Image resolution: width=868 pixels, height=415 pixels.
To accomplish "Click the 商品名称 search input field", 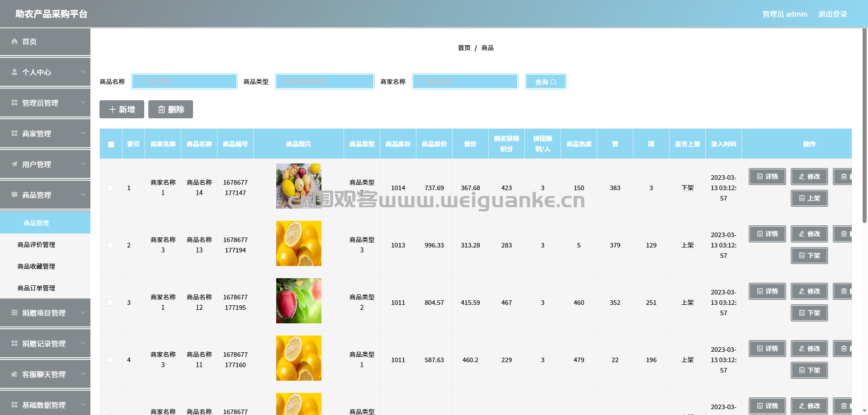I will click(184, 81).
